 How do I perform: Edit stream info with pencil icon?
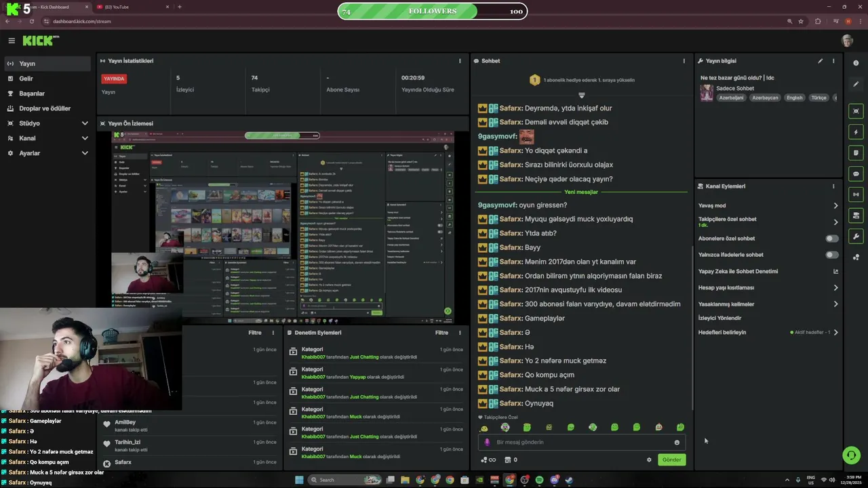820,61
